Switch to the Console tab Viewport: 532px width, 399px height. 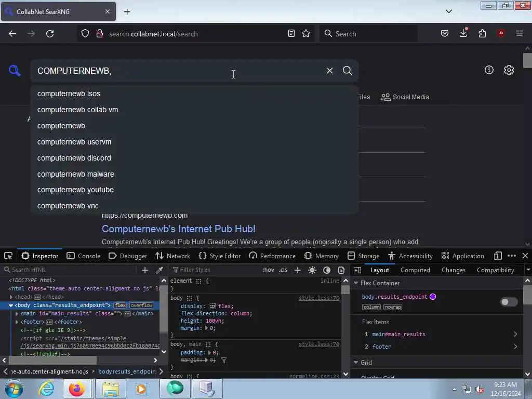coord(84,256)
